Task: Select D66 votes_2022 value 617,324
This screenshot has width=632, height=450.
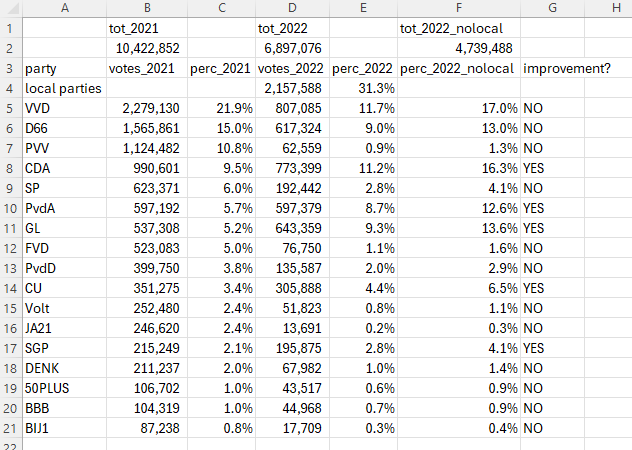Action: [x=293, y=129]
